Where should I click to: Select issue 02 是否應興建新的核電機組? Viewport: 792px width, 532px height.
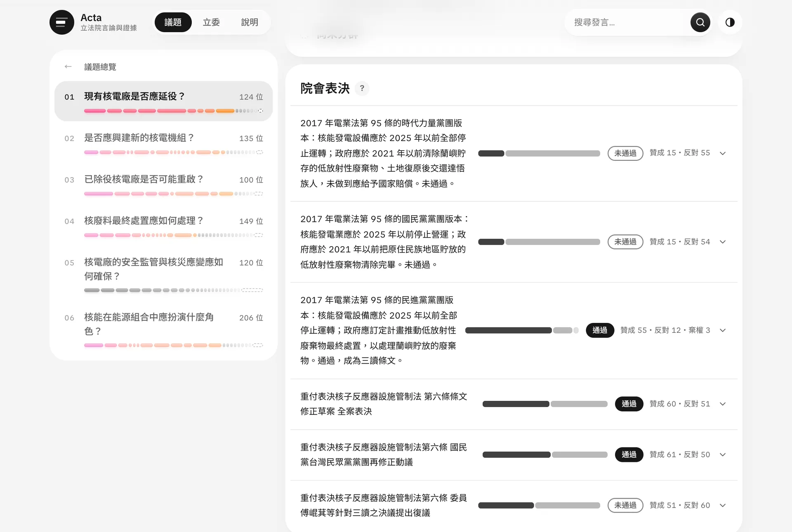pyautogui.click(x=163, y=143)
